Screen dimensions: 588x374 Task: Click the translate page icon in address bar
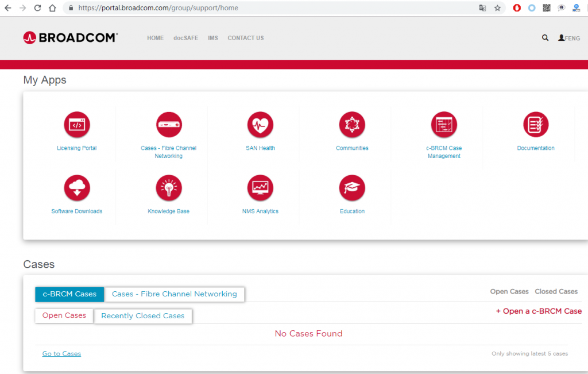pyautogui.click(x=482, y=8)
